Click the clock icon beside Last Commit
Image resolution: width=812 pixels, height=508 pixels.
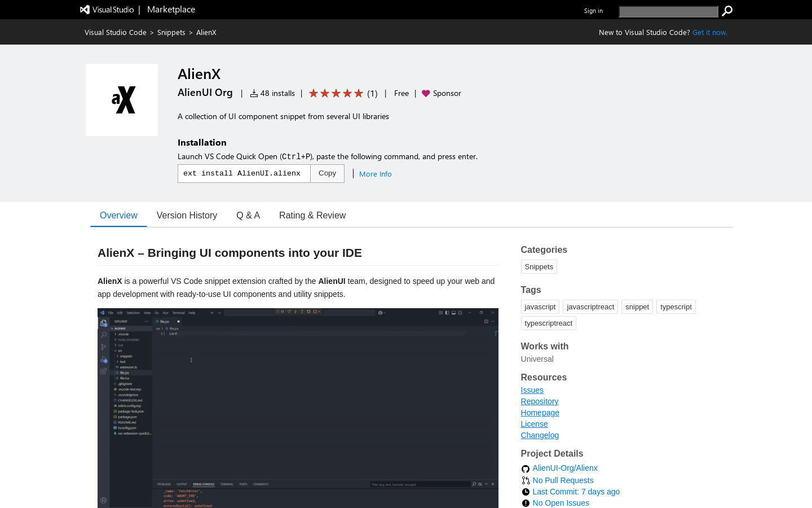click(526, 492)
